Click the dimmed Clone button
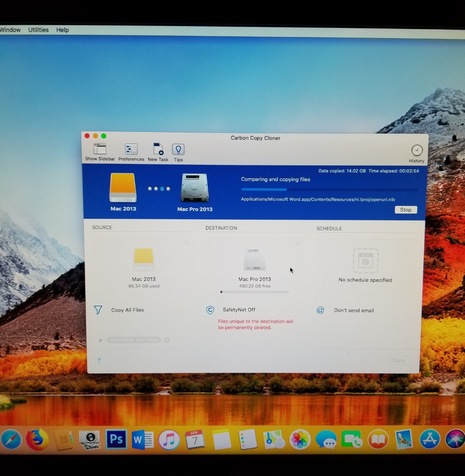The width and height of the screenshot is (465, 476). pyautogui.click(x=398, y=360)
